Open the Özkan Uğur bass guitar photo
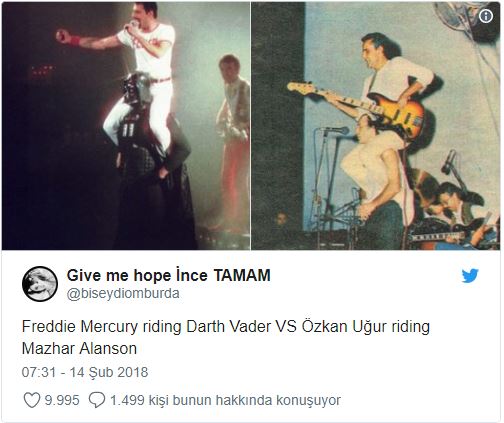The width and height of the screenshot is (504, 423). coord(376,126)
